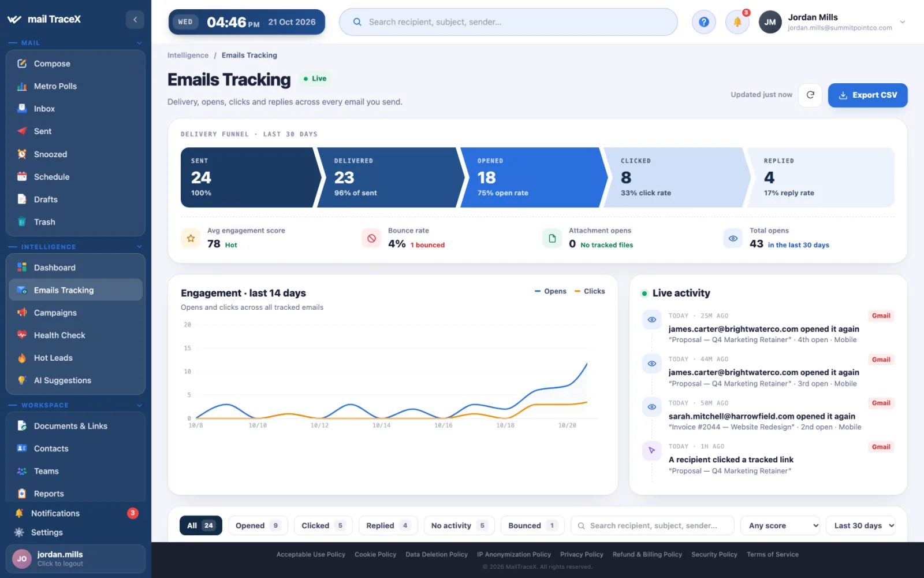Open Emails Tracking in the sidebar
The image size is (924, 578).
pos(76,290)
